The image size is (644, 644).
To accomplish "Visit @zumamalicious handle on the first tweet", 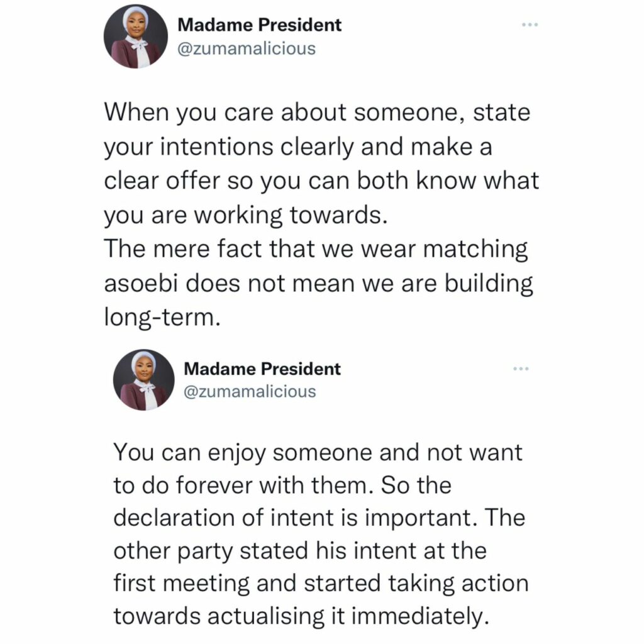I will tap(247, 48).
